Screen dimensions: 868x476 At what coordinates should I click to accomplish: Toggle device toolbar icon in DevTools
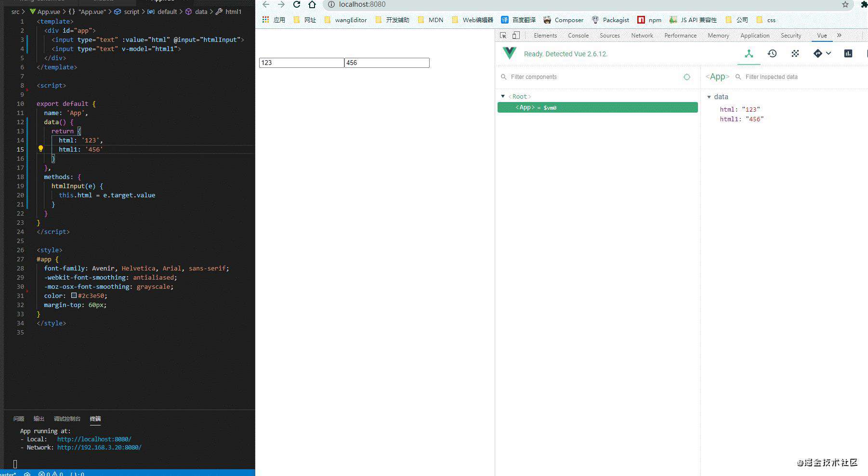coord(516,35)
